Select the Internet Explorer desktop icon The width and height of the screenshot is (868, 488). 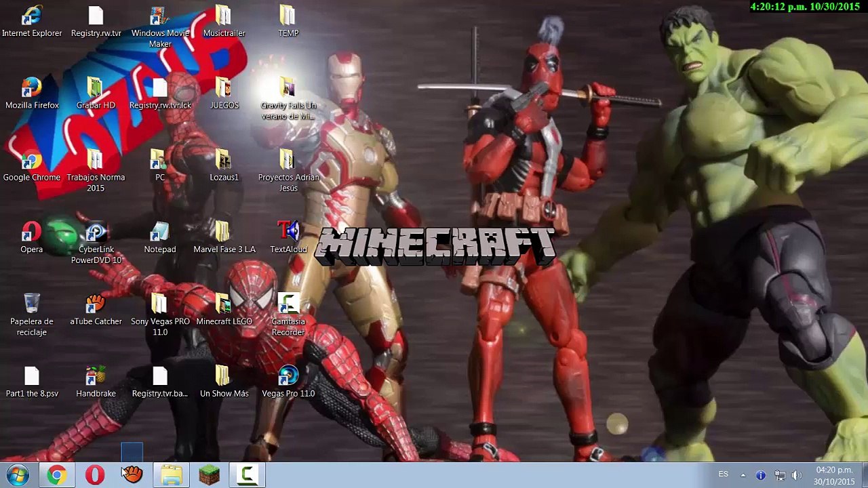(x=32, y=22)
